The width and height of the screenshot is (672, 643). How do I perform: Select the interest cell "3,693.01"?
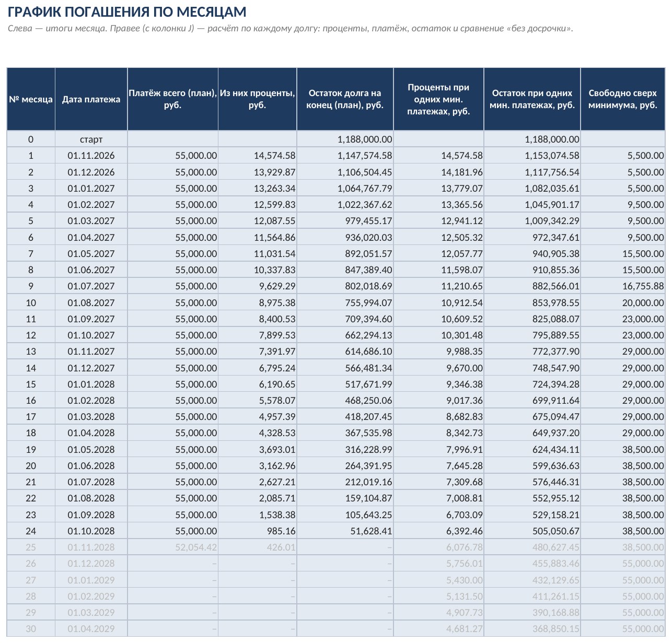tap(258, 449)
